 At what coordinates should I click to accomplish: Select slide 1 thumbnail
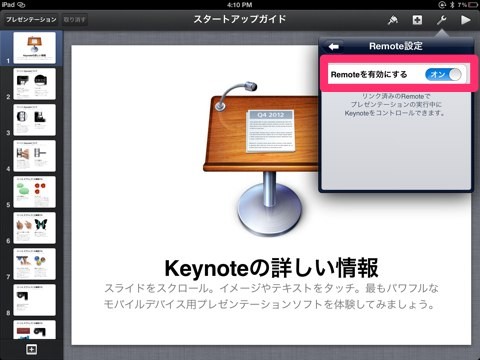[x=34, y=48]
